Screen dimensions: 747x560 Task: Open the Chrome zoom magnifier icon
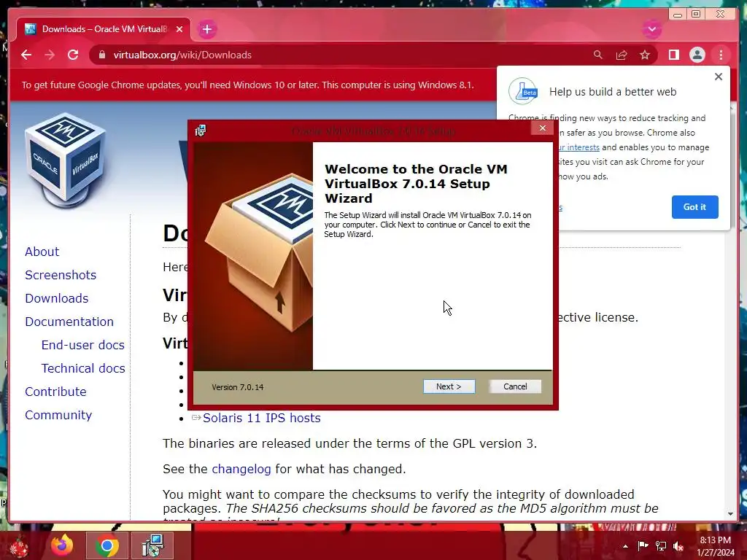tap(598, 55)
